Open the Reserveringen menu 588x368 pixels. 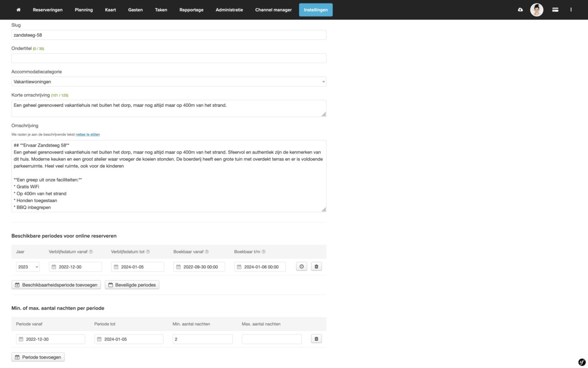48,10
